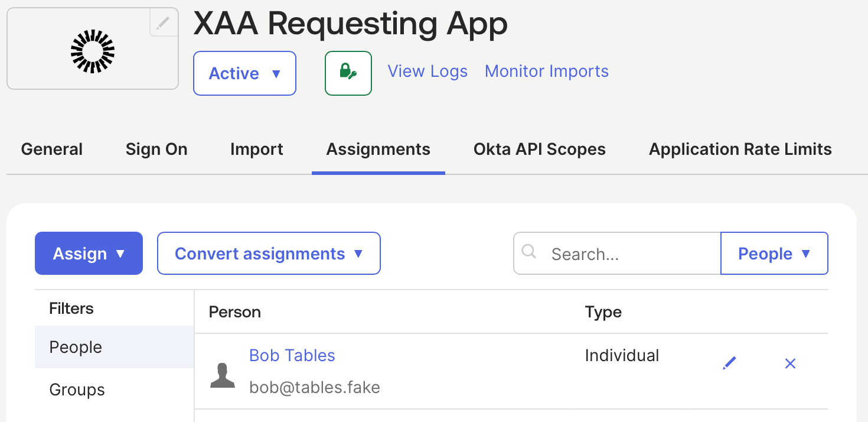Click the bob@tables.fake email text

(315, 388)
